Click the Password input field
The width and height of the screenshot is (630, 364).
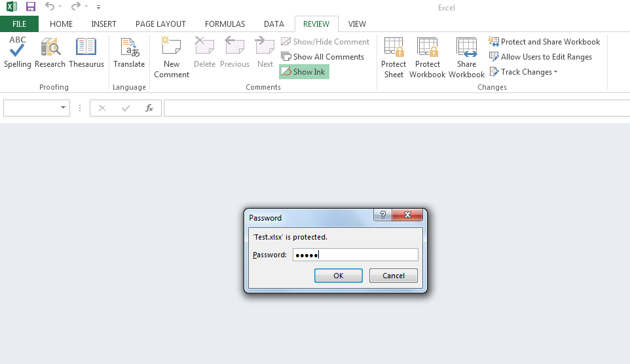pyautogui.click(x=356, y=255)
